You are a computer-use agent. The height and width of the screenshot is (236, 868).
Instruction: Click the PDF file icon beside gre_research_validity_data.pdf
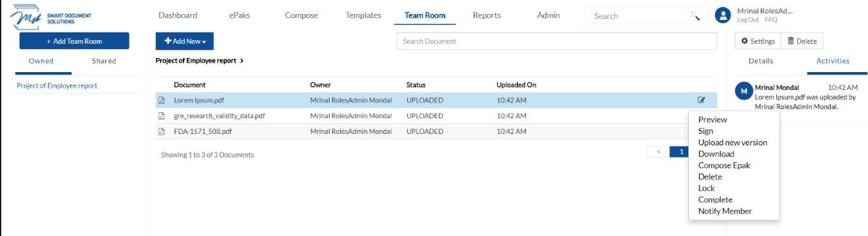(161, 116)
